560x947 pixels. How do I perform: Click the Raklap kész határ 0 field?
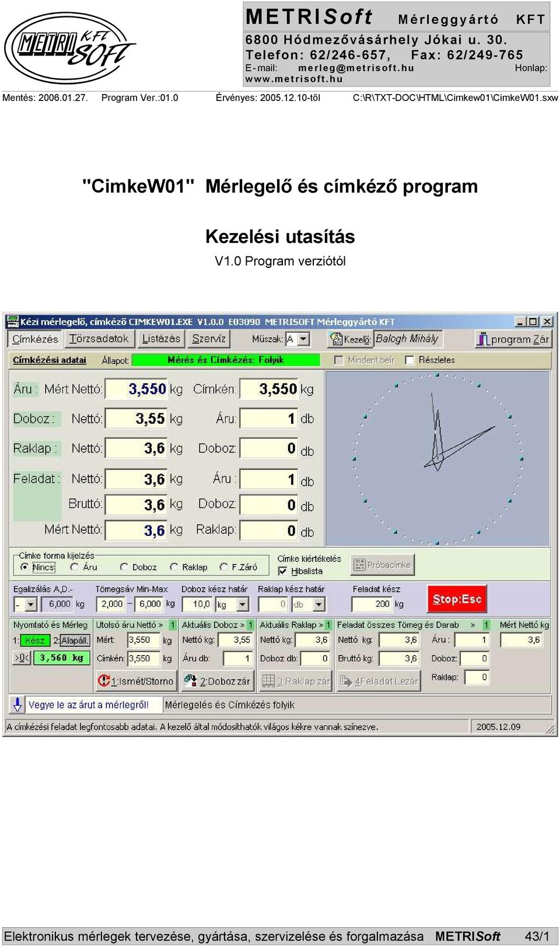coord(273,604)
